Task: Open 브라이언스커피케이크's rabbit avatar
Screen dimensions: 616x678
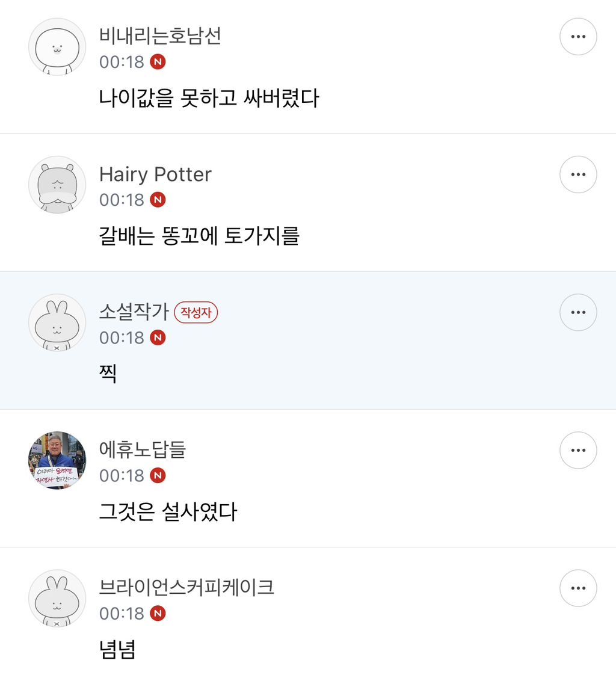Action: click(57, 598)
